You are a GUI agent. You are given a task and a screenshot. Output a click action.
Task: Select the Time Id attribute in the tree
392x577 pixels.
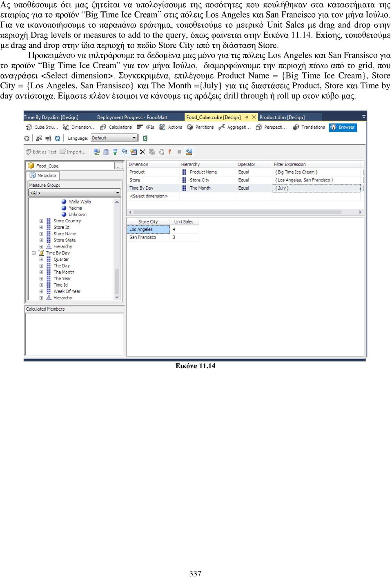[60, 285]
